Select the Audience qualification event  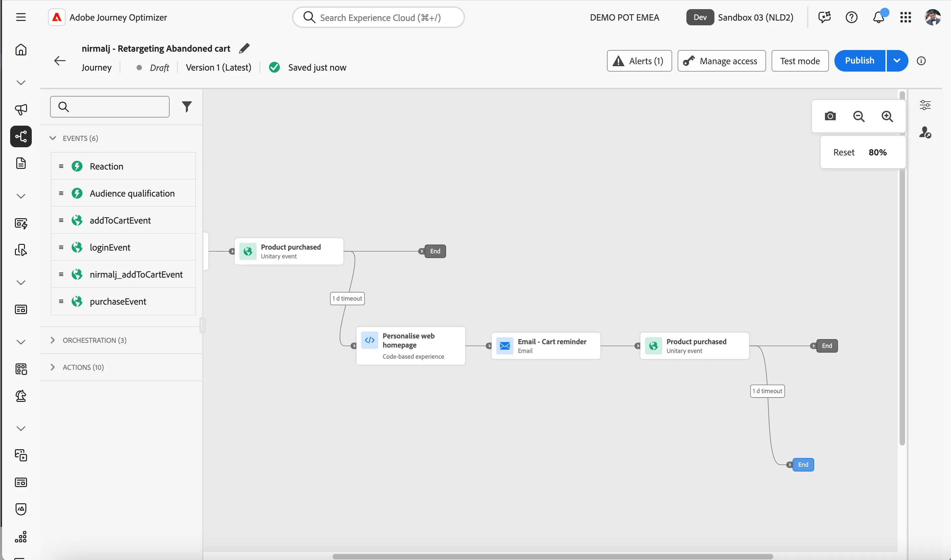(x=123, y=193)
